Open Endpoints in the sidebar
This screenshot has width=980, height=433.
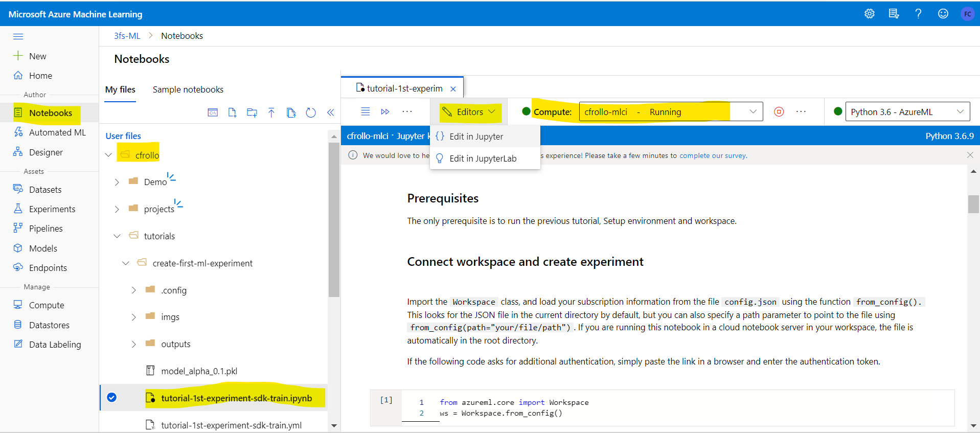tap(40, 268)
